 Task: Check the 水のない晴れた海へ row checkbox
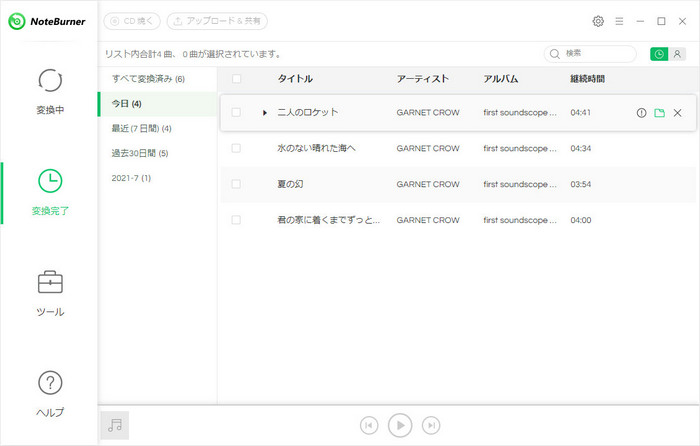coord(236,148)
